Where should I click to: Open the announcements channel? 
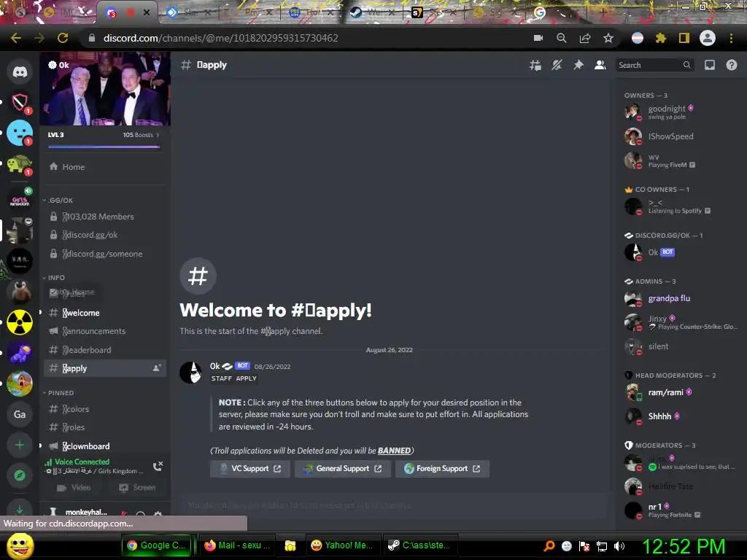(105, 331)
